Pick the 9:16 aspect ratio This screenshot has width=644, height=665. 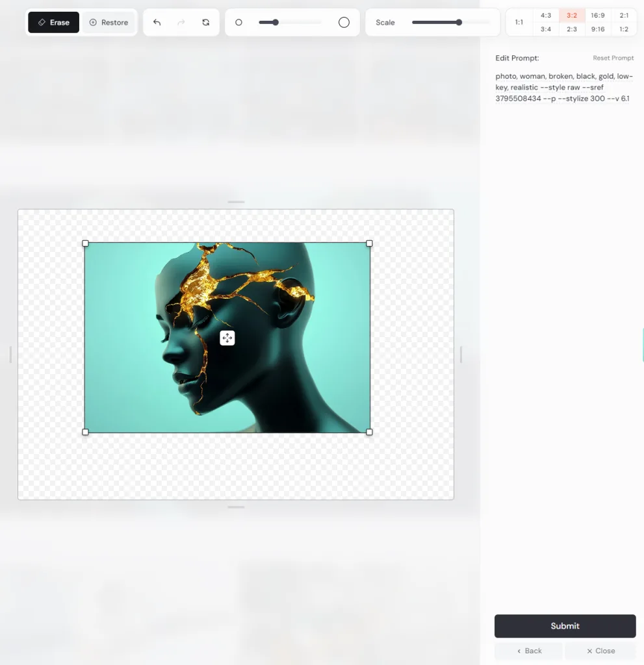point(598,29)
